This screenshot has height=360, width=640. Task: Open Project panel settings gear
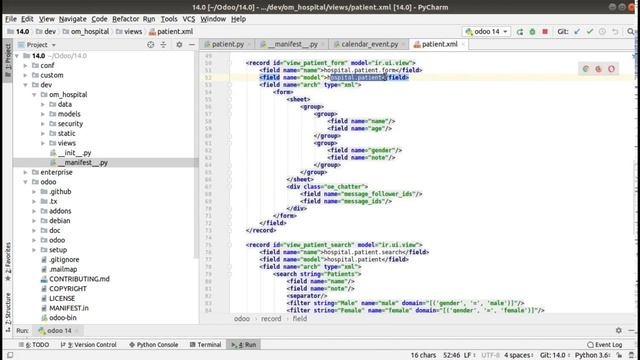click(179, 44)
